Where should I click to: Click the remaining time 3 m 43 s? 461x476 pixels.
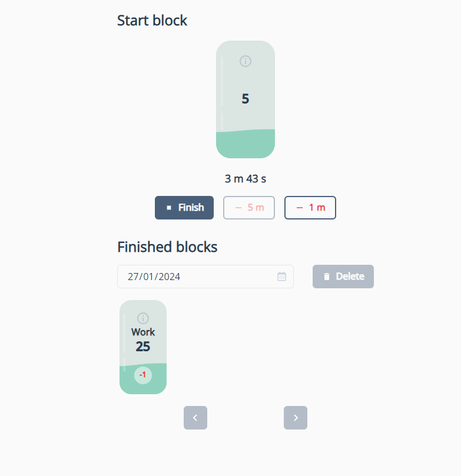tap(246, 179)
